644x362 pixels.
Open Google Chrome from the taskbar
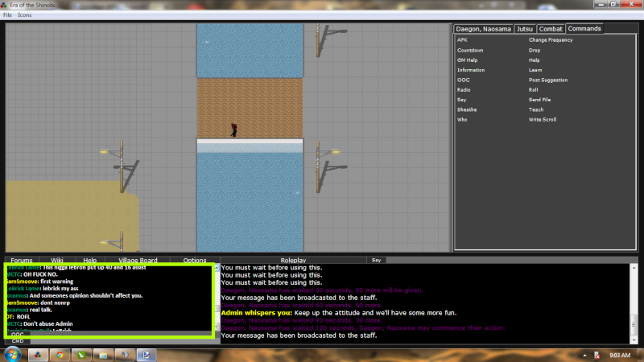point(60,355)
